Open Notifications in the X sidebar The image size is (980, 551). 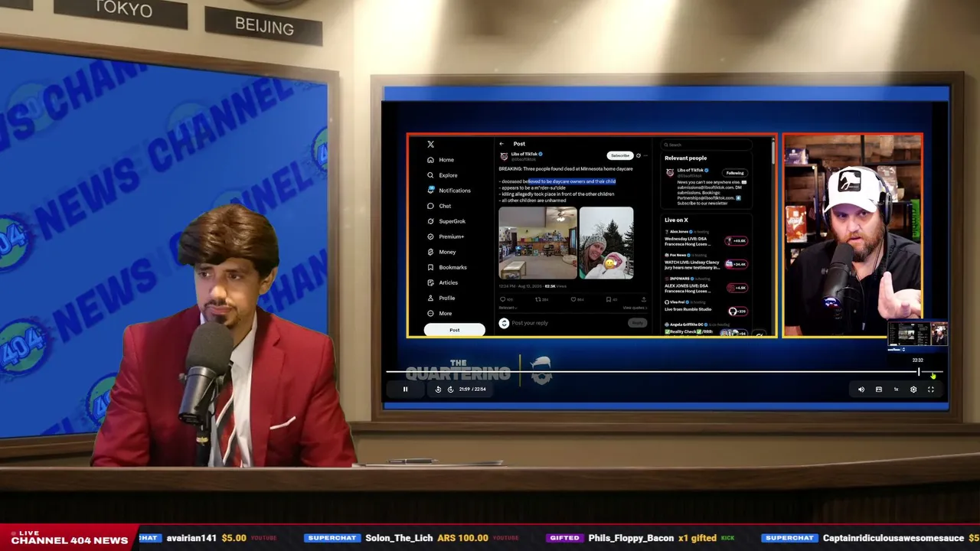tap(449, 191)
